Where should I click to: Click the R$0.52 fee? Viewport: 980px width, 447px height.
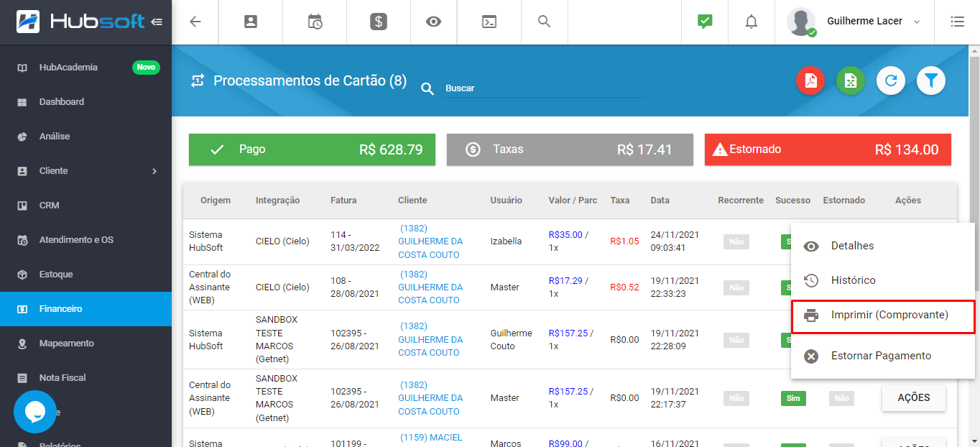624,287
